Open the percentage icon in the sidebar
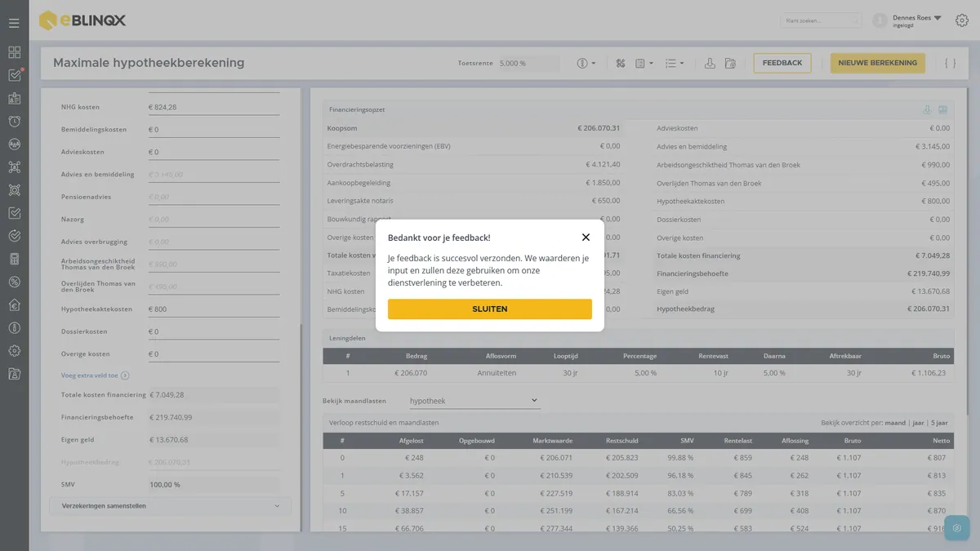The image size is (980, 551). tap(14, 282)
